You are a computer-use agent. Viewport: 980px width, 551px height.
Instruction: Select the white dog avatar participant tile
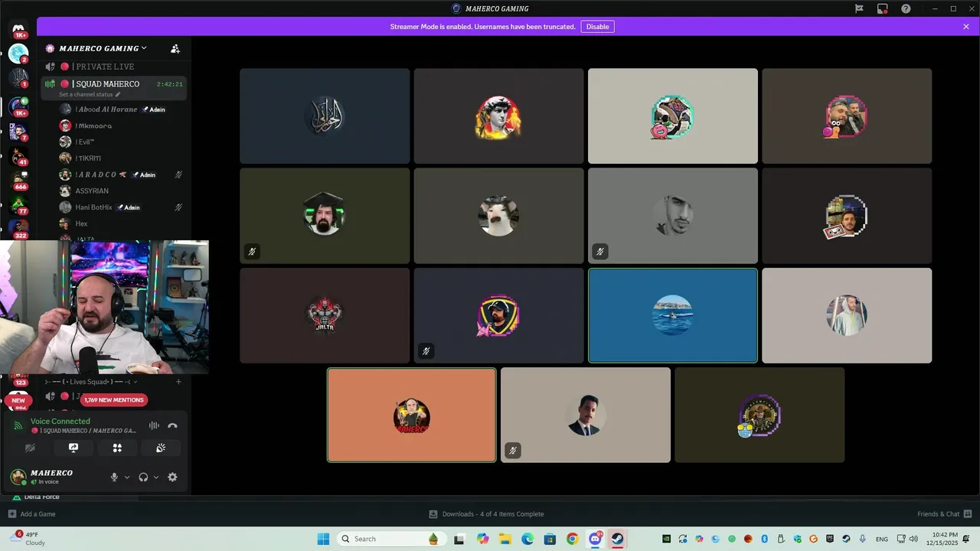click(498, 216)
